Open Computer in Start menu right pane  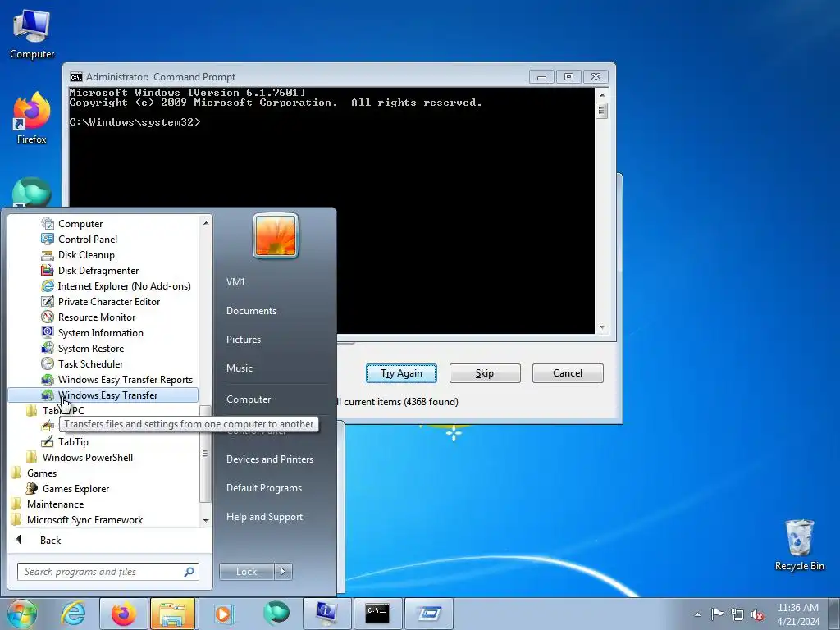click(x=249, y=399)
